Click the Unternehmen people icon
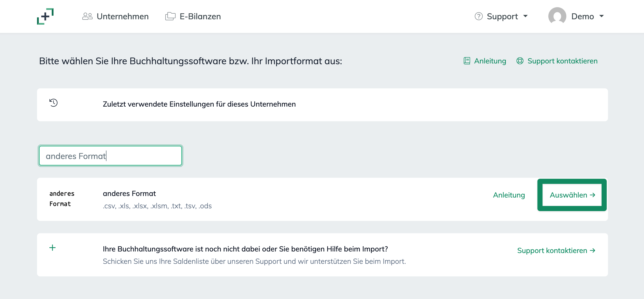This screenshot has width=644, height=299. pos(87,16)
